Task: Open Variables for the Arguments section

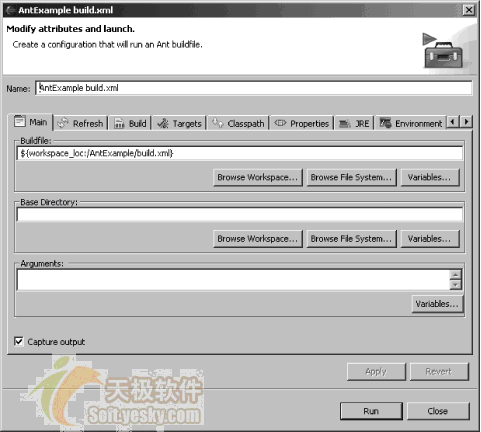Action: pos(437,304)
